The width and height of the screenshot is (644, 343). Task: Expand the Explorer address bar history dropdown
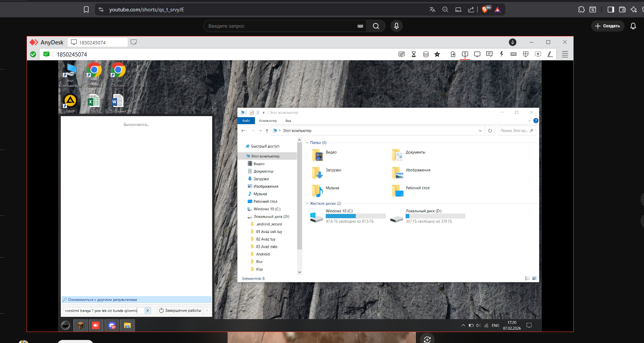coord(480,131)
